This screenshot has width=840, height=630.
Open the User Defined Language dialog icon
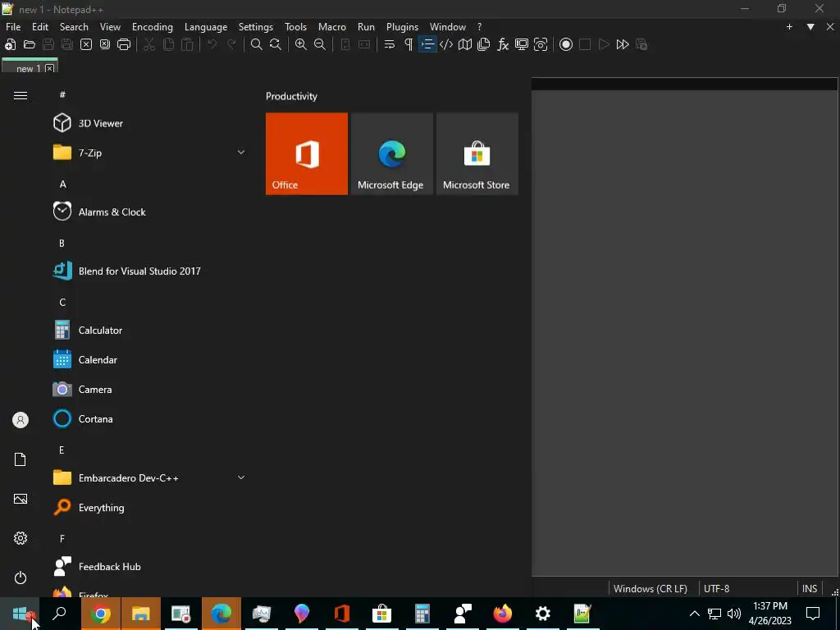pos(446,44)
